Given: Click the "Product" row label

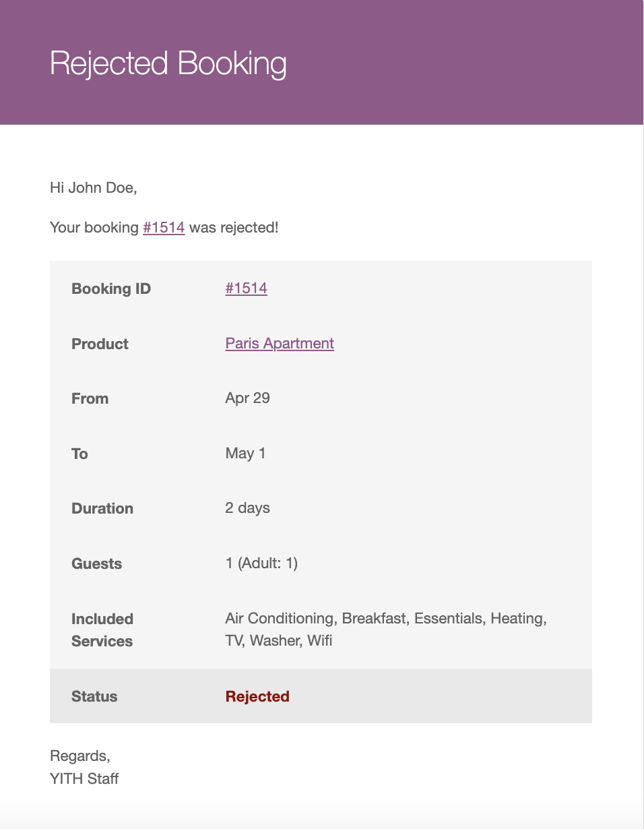Looking at the screenshot, I should coord(100,344).
